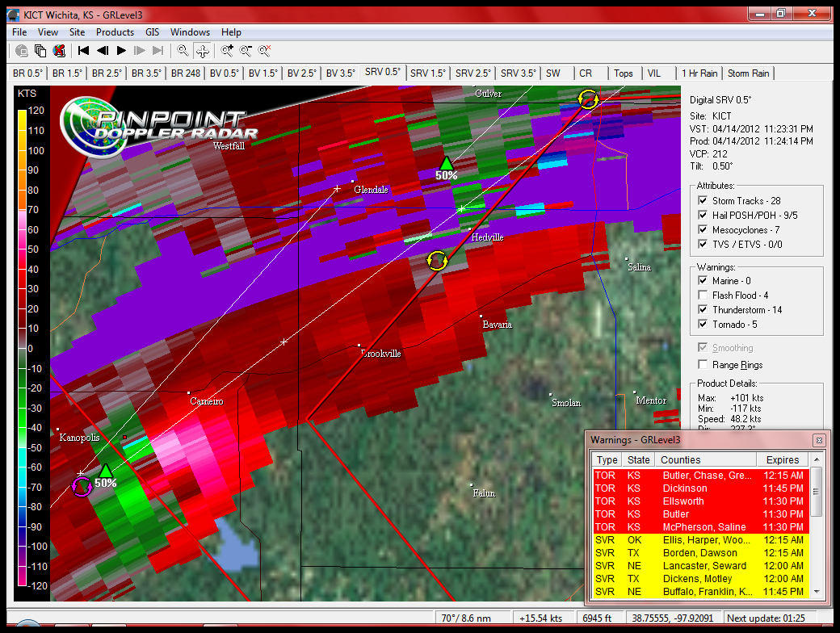Image resolution: width=840 pixels, height=633 pixels.
Task: Select the McPherson, Saline tornado warning row
Action: tap(701, 527)
